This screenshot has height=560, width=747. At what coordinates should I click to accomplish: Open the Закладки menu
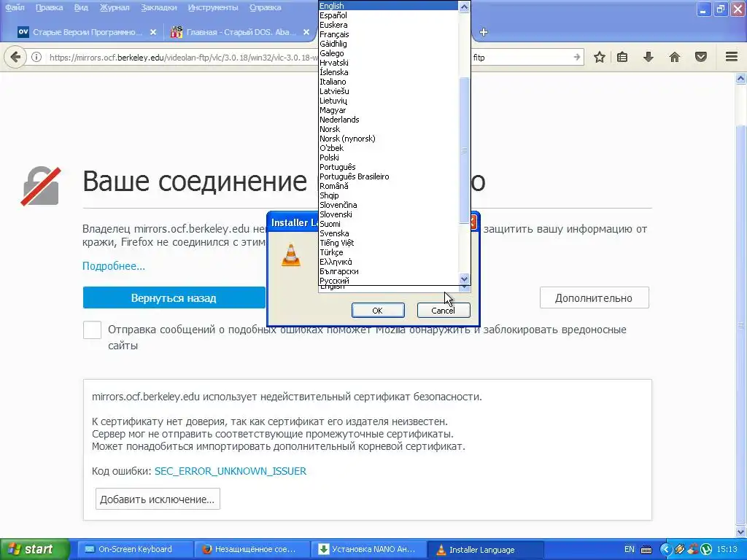158,7
